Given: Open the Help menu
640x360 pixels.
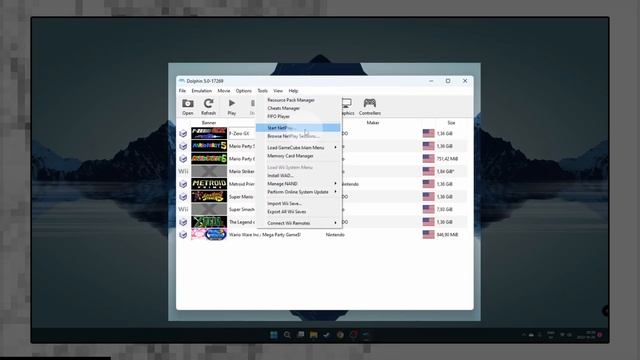Looking at the screenshot, I should pos(293,91).
